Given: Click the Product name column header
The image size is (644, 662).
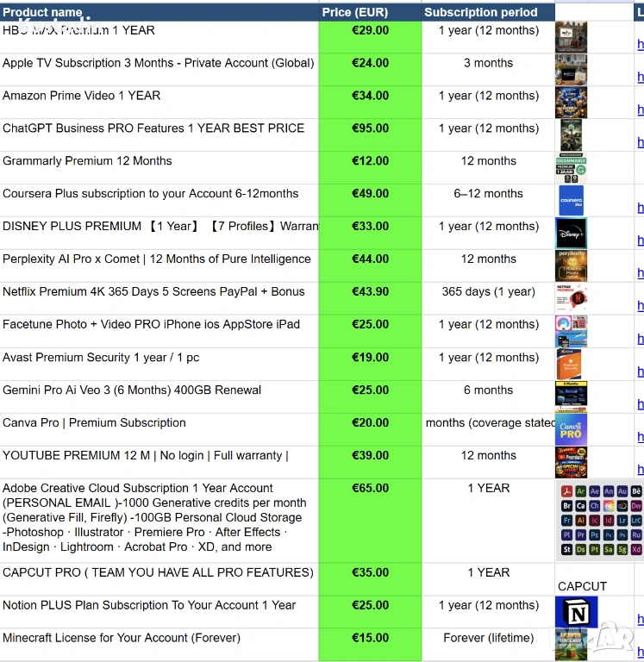Looking at the screenshot, I should 43,12.
